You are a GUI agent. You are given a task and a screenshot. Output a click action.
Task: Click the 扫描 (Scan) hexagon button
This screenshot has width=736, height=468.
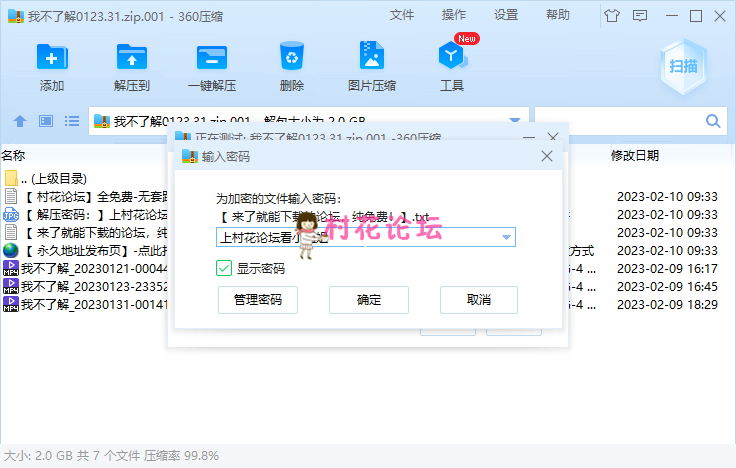(683, 66)
